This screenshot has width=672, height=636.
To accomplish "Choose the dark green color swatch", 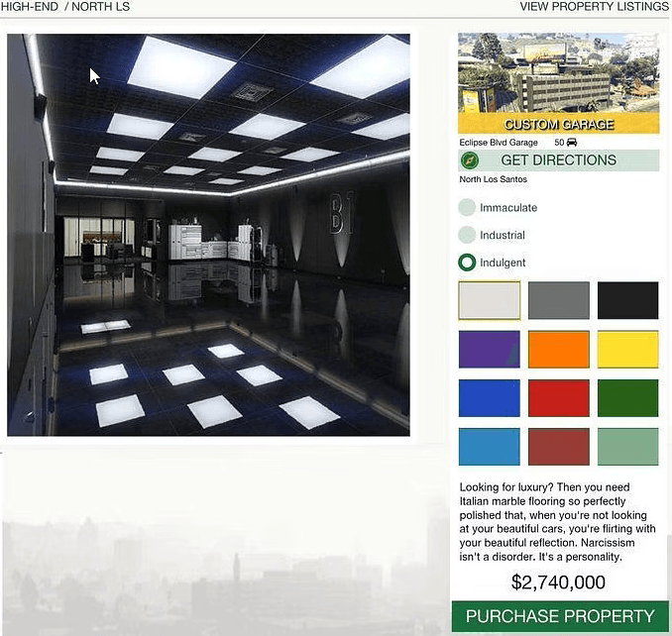I will [x=627, y=398].
